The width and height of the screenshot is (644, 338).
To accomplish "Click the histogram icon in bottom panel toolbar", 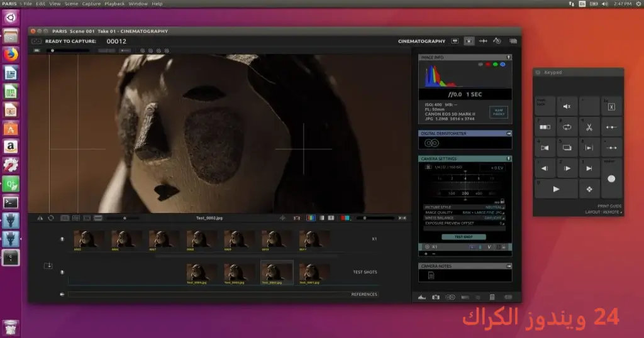I will pos(422,297).
